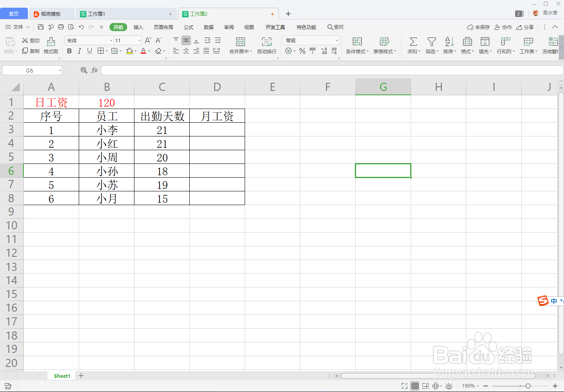Viewport: 564px width, 392px height.
Task: Center text horizontally
Action: tap(186, 51)
